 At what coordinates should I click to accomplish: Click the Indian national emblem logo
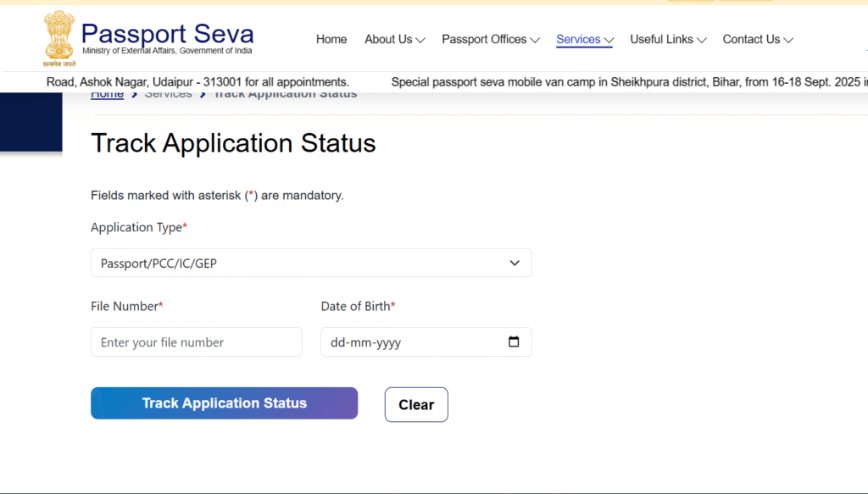[59, 36]
